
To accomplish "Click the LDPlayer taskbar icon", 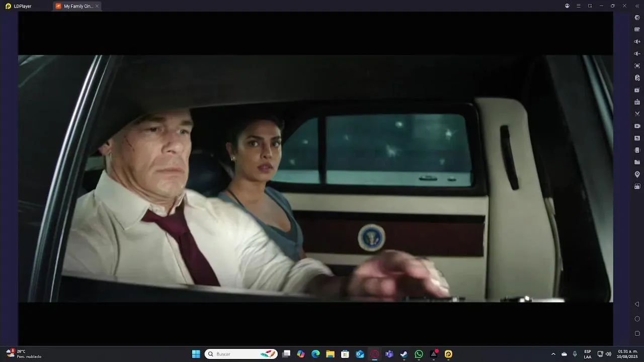I will coord(448,354).
